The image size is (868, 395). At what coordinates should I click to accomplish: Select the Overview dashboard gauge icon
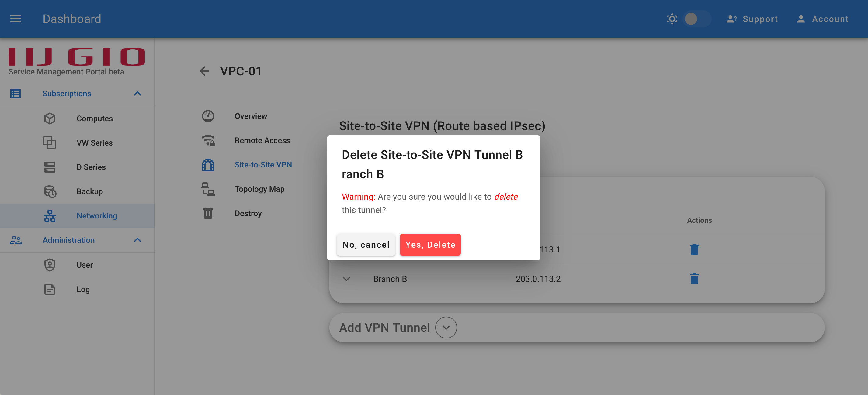208,116
